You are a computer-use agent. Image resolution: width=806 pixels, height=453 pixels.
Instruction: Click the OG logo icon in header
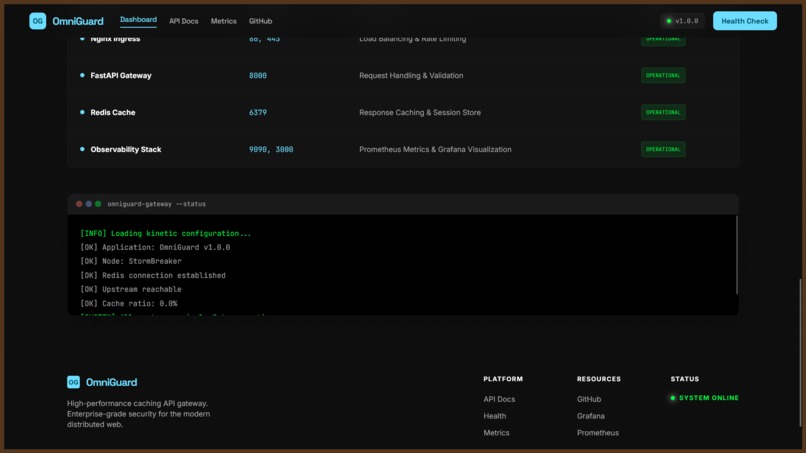(x=38, y=21)
